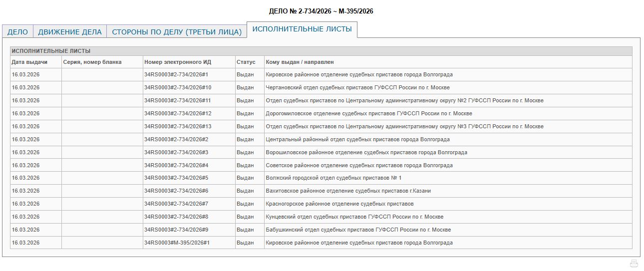Click Бабушкинский отдел судебных приставов entry
644x271 pixels.
[x=358, y=230]
